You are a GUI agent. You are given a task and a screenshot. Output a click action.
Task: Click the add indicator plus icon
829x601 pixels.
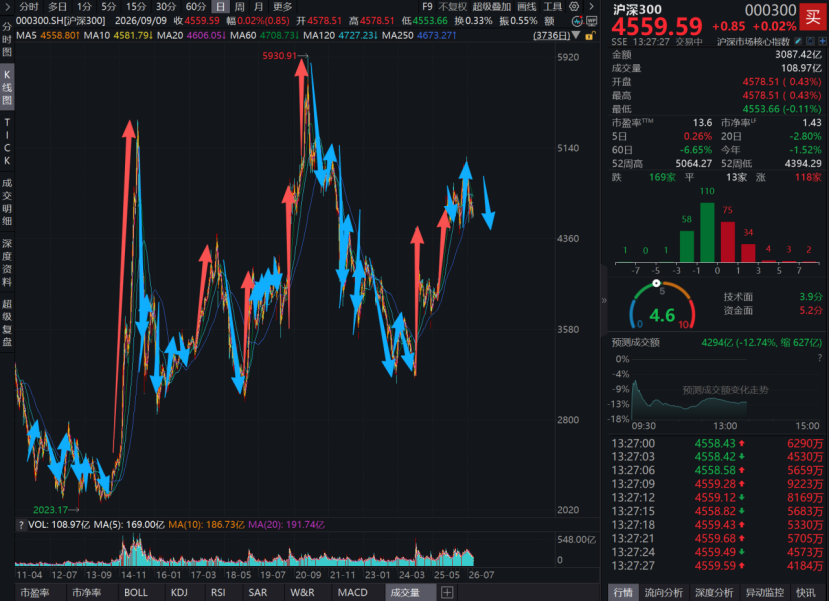pos(447,593)
